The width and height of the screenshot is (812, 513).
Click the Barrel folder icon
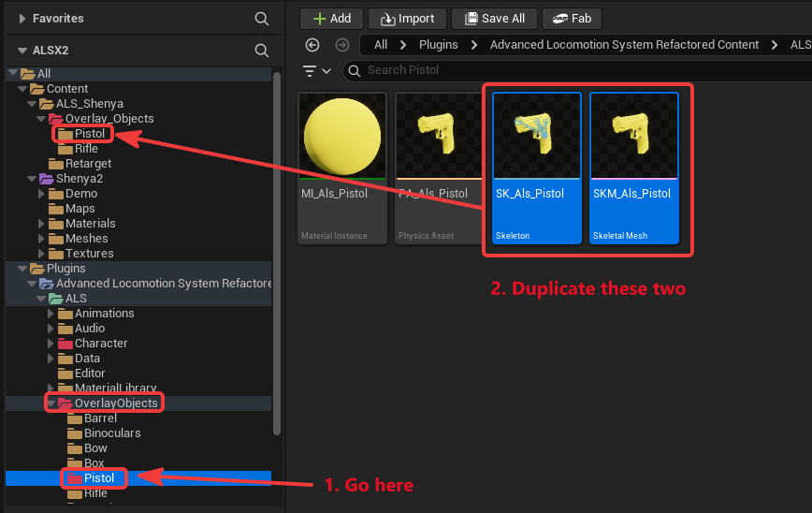tap(75, 418)
